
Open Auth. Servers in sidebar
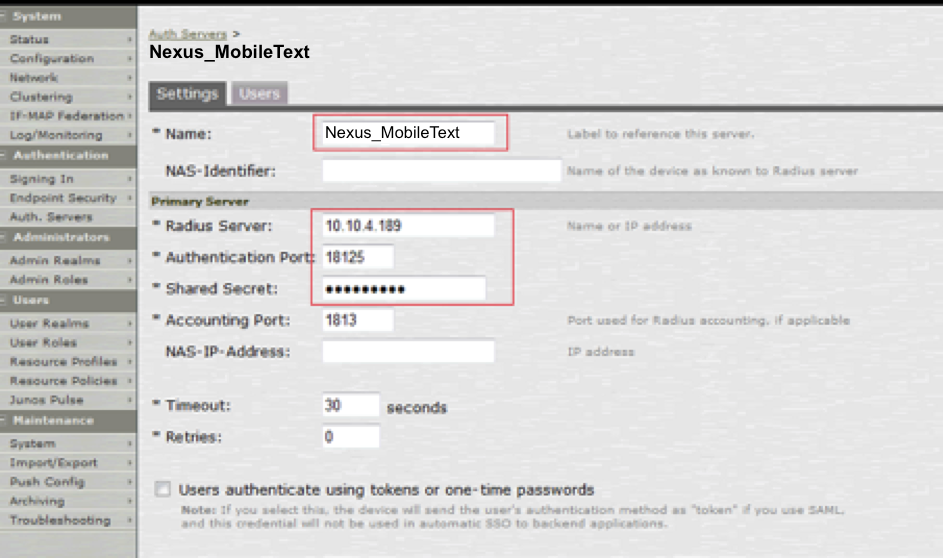tap(50, 217)
